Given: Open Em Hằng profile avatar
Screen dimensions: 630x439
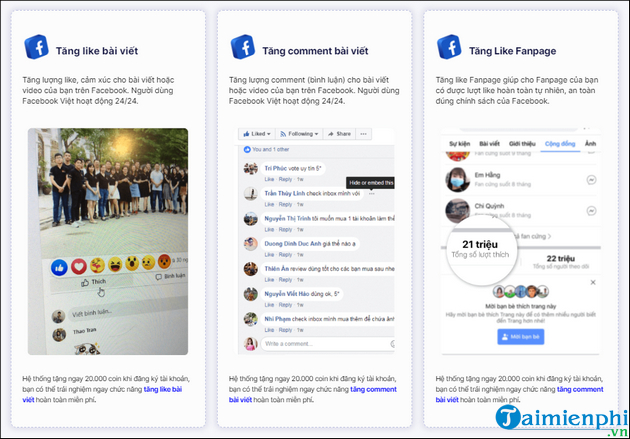Looking at the screenshot, I should (x=458, y=180).
